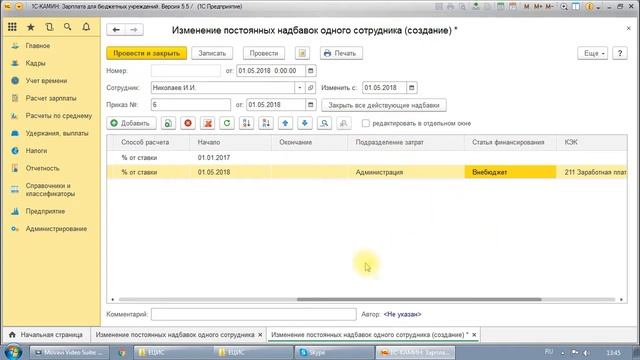The width and height of the screenshot is (640, 360).
Task: Click the Добавить button
Action: (x=131, y=123)
